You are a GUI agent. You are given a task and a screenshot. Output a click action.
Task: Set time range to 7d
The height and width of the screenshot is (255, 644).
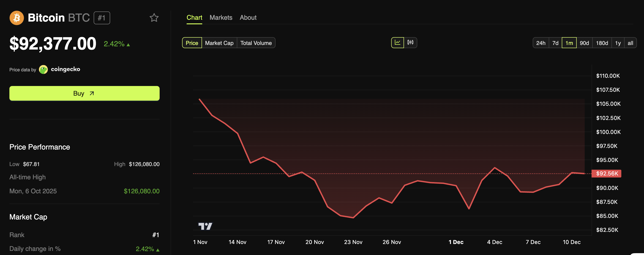[555, 43]
